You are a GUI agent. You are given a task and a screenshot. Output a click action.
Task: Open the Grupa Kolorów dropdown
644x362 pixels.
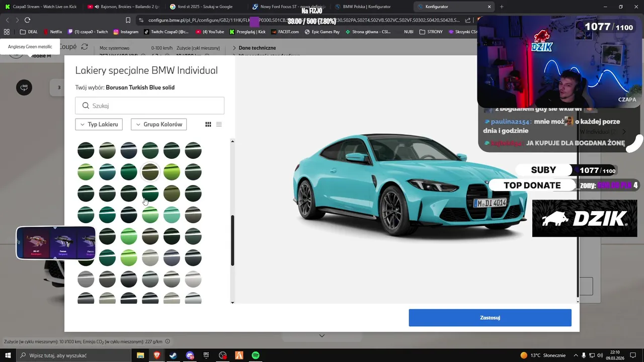click(159, 124)
